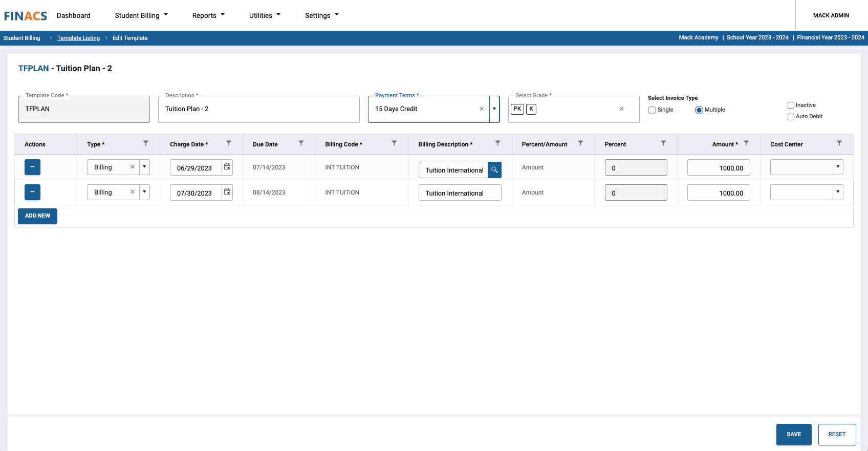Click search icon beside Tuition International

click(x=494, y=170)
